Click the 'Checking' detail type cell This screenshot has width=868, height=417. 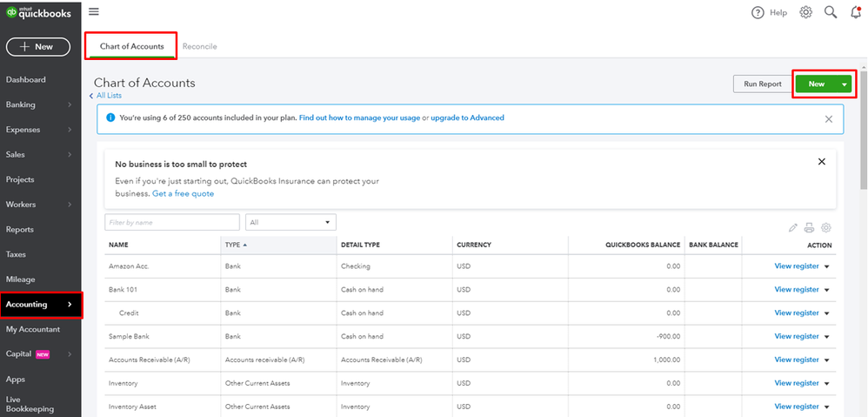point(356,266)
